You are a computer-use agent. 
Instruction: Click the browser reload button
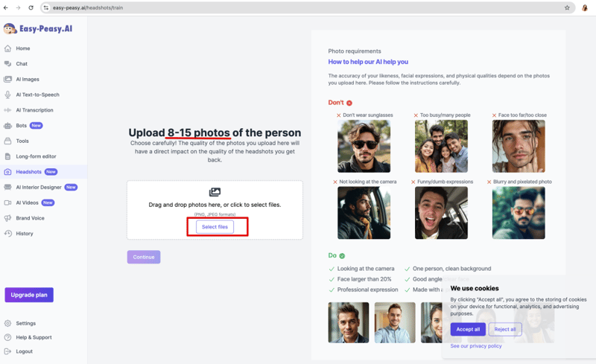pyautogui.click(x=31, y=7)
